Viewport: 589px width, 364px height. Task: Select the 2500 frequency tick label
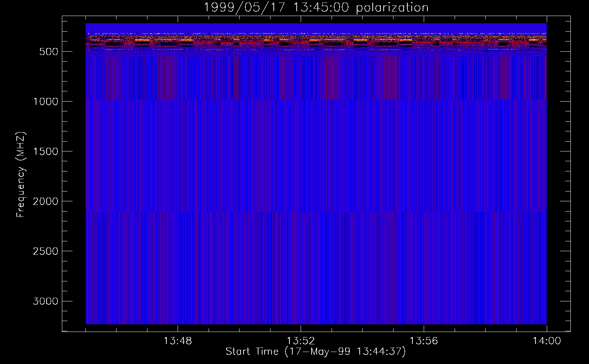(x=46, y=251)
